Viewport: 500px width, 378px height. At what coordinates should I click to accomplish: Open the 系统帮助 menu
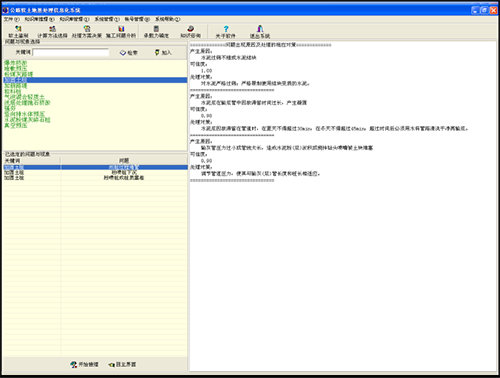[167, 19]
